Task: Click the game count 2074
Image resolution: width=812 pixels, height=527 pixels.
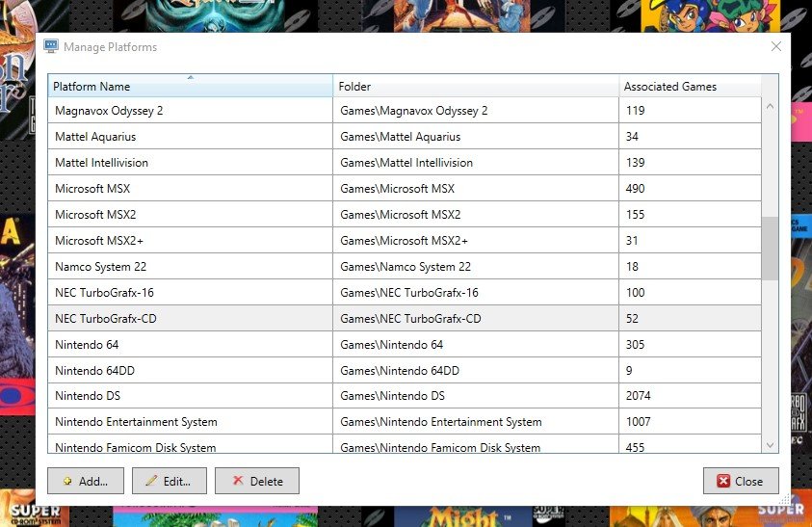Action: click(x=638, y=395)
